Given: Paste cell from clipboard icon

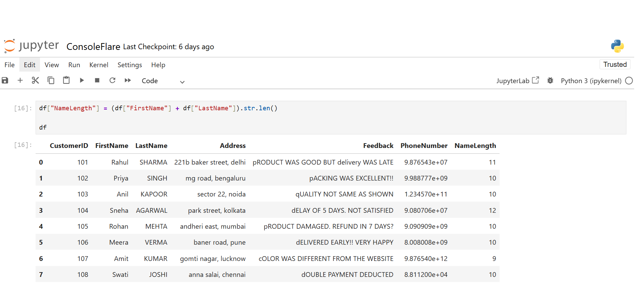Looking at the screenshot, I should click(66, 80).
